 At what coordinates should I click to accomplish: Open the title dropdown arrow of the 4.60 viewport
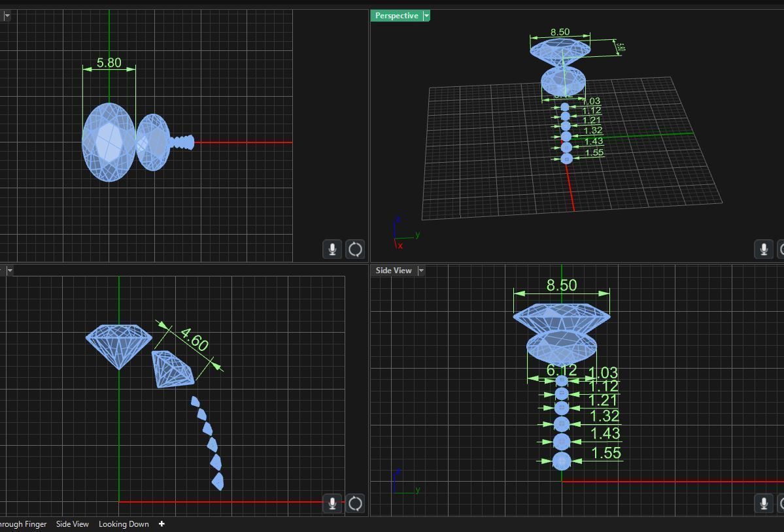[x=10, y=270]
